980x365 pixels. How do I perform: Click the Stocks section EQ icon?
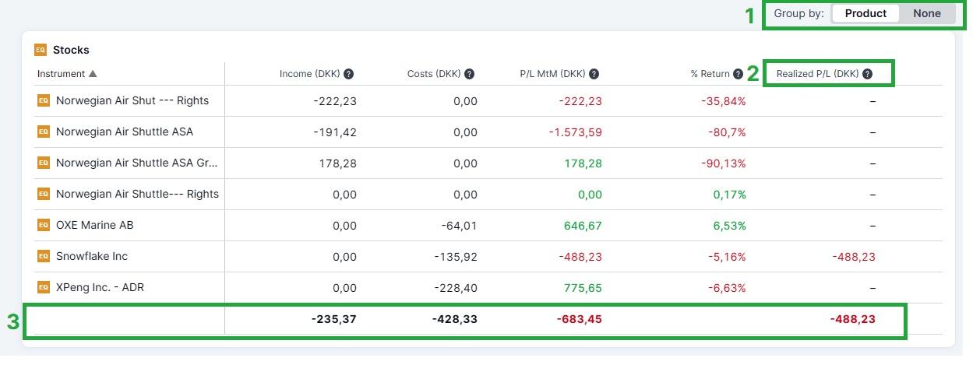[41, 50]
